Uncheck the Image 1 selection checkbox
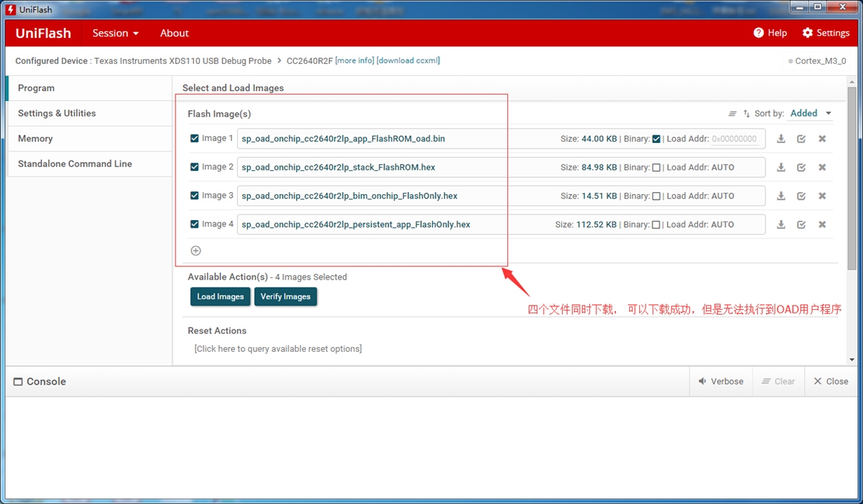863x504 pixels. 194,138
